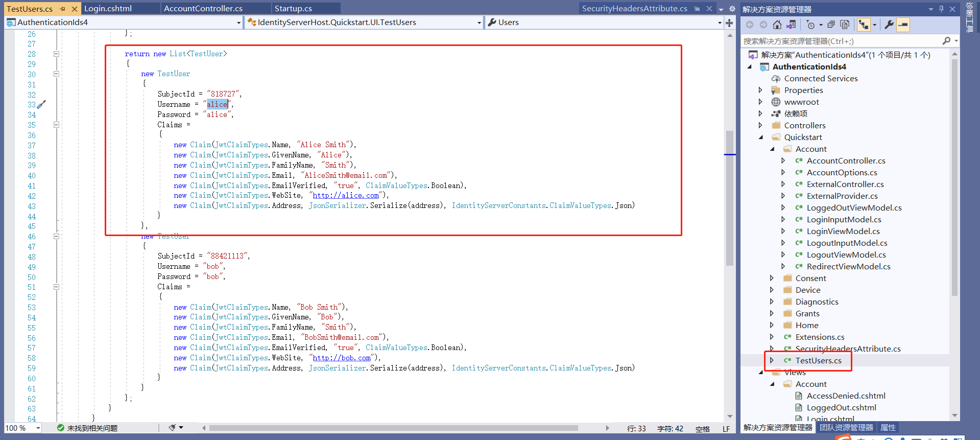Click the pending changes filter clock icon
Image resolution: width=980 pixels, height=440 pixels.
pos(810,25)
